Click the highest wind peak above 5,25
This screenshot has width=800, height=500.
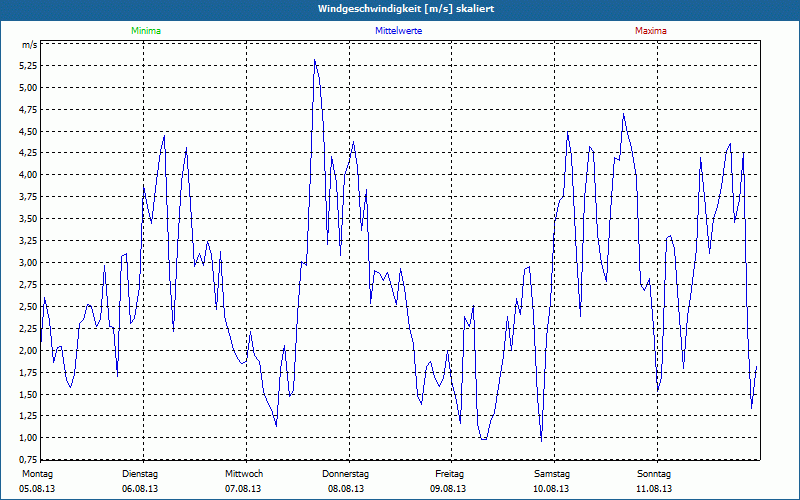(315, 60)
